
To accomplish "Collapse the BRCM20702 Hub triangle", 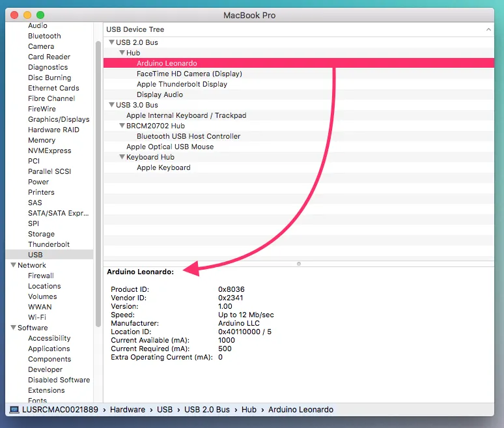I will tap(122, 126).
